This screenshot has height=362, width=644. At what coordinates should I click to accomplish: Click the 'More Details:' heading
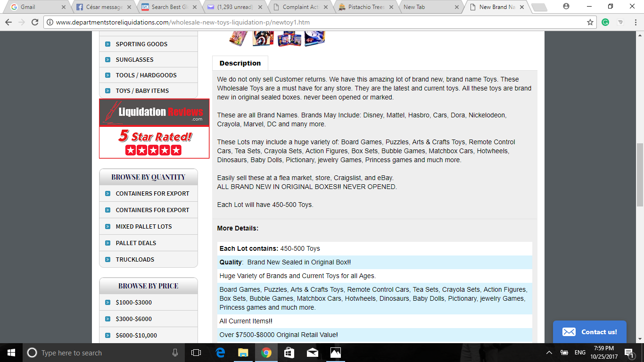point(238,228)
